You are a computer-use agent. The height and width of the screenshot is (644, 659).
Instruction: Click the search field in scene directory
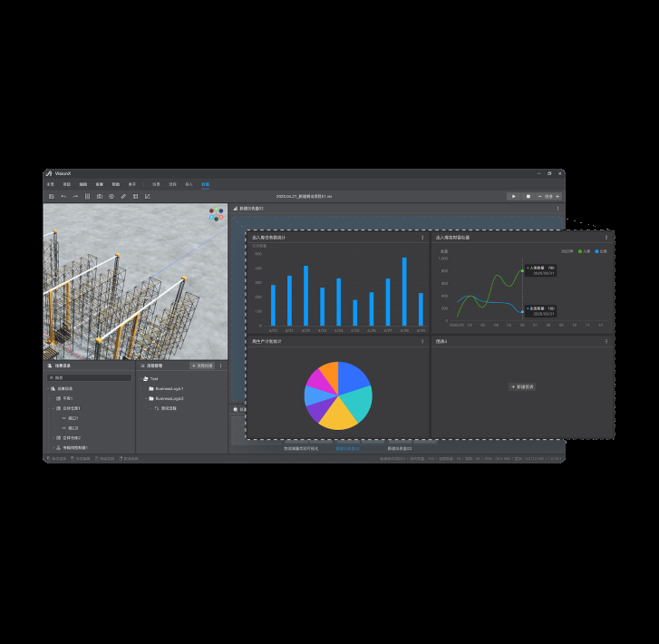pos(89,377)
